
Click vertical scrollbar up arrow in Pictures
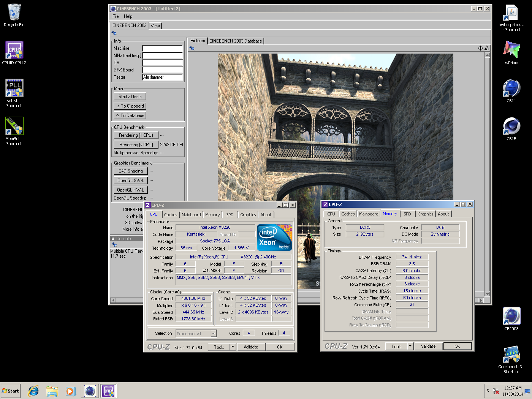[x=487, y=55]
